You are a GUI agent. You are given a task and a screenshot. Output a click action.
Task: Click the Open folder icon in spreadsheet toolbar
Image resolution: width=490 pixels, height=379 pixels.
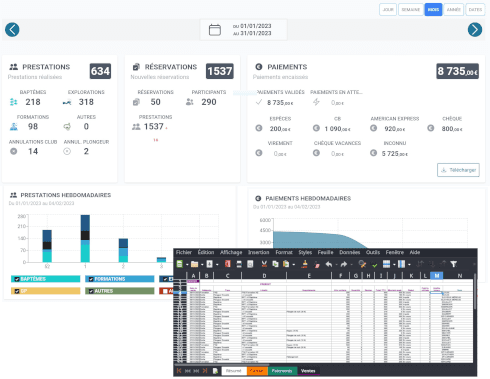pyautogui.click(x=194, y=264)
